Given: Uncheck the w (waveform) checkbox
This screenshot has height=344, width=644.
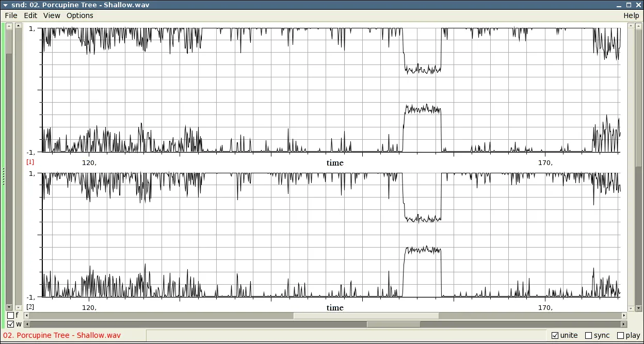Looking at the screenshot, I should 11,324.
